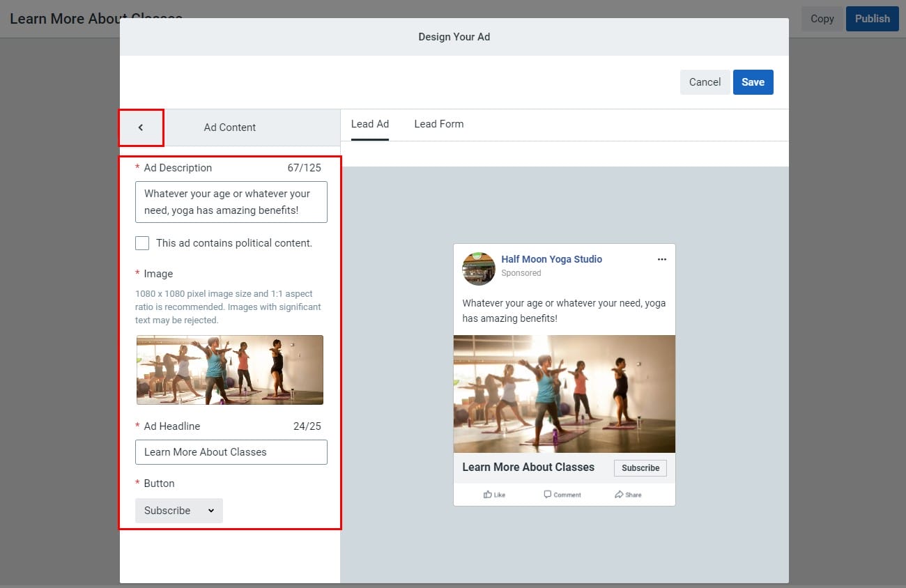906x588 pixels.
Task: Select the Lead Ad tab
Action: pyautogui.click(x=369, y=123)
